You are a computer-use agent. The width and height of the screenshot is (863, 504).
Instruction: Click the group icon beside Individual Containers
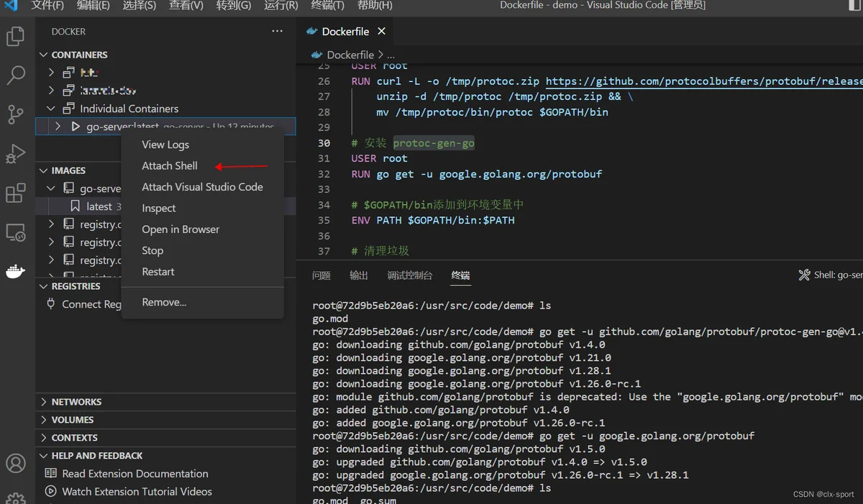[x=69, y=109]
